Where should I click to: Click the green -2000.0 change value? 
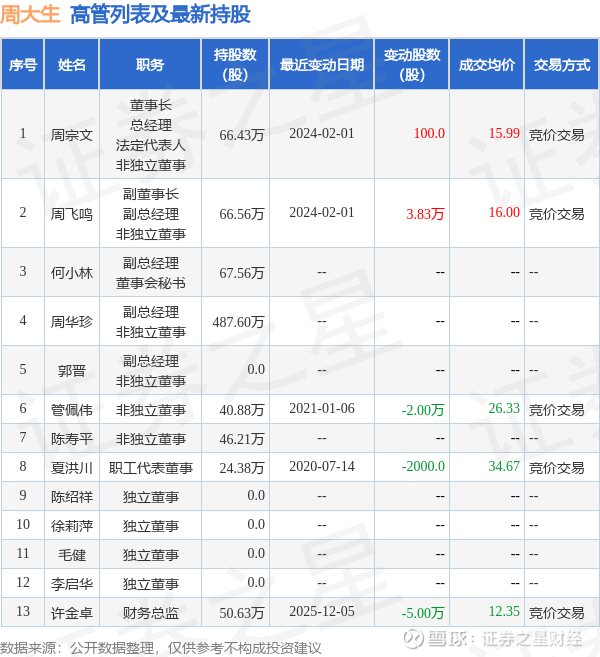point(423,466)
